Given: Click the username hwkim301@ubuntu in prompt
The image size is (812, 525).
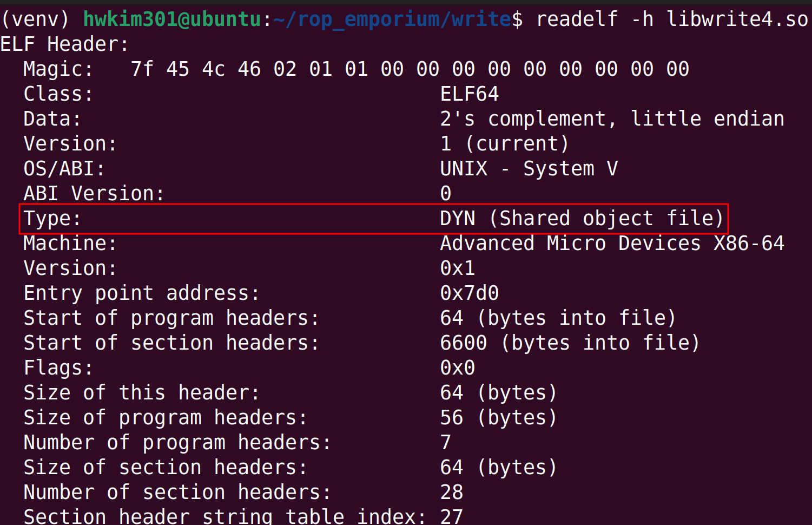Looking at the screenshot, I should [x=172, y=19].
